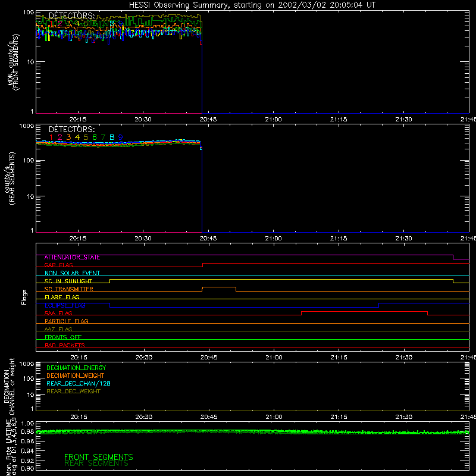Click the SC_IN_SUNLIGHT flag label

[x=68, y=281]
